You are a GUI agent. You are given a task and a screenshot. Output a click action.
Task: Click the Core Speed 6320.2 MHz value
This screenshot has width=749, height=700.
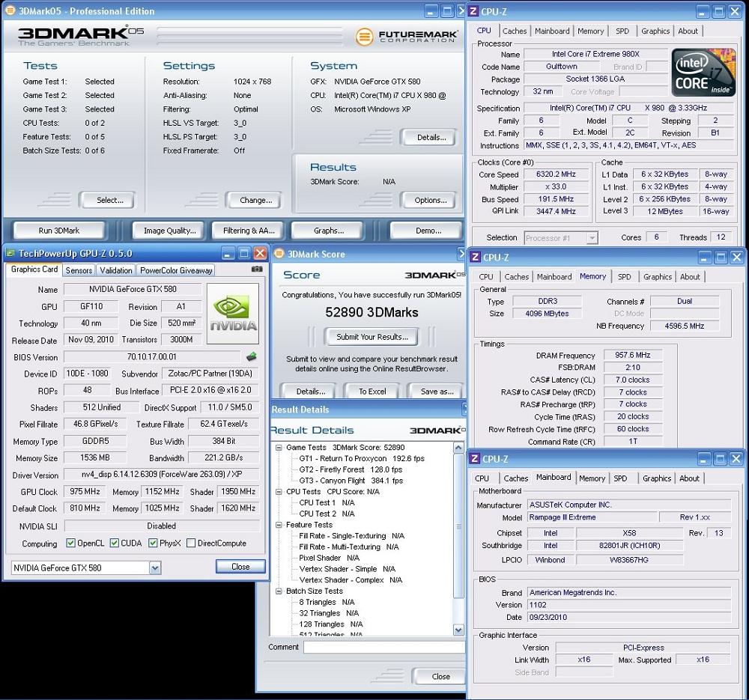click(556, 174)
